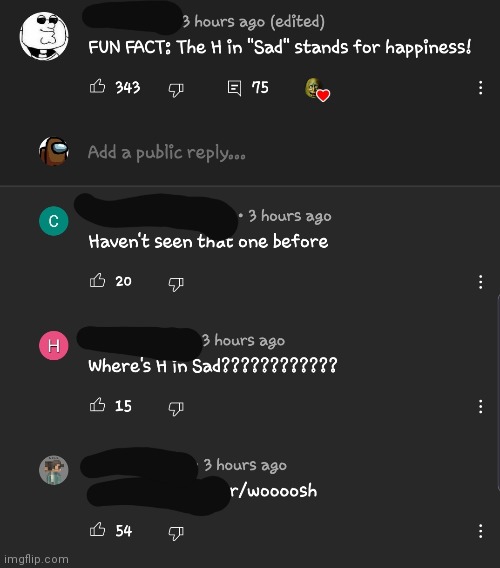The height and width of the screenshot is (568, 500).
Task: Click the Among Us profile avatar
Action: tap(54, 151)
